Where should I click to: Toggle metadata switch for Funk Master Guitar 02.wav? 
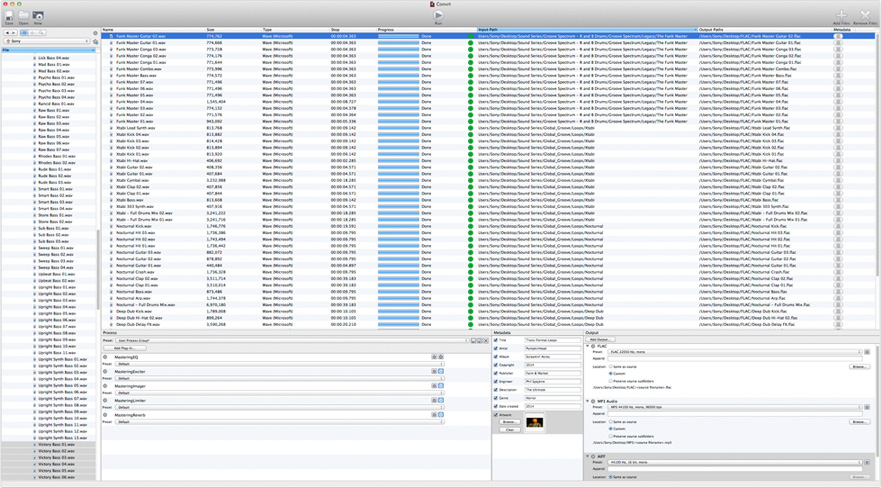pyautogui.click(x=838, y=36)
